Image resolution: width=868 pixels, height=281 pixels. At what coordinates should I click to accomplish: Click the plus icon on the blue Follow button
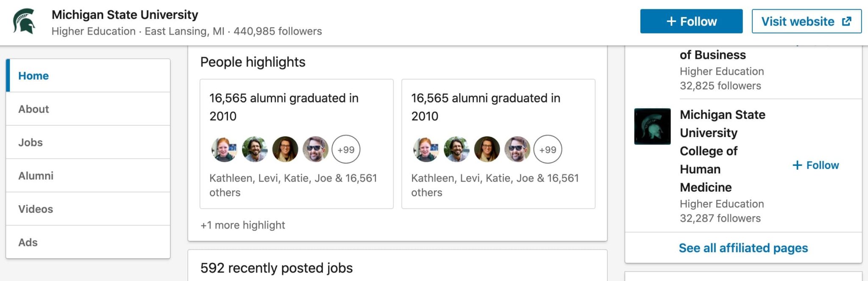pos(671,21)
